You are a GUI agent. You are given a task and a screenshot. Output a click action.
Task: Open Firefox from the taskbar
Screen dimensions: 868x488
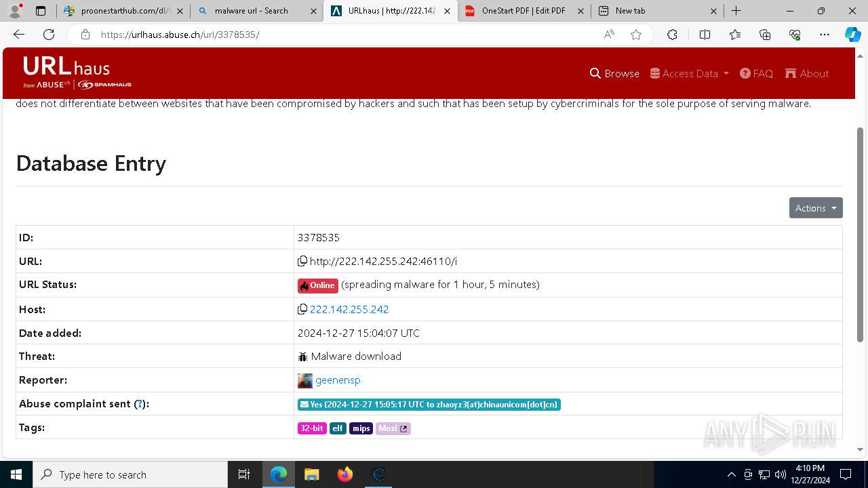coord(345,474)
